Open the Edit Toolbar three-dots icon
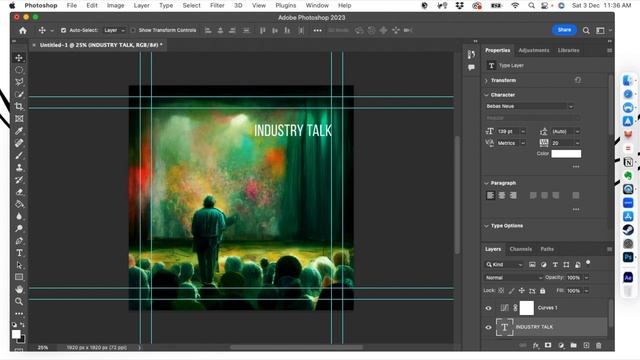The width and height of the screenshot is (640, 360). 19,313
